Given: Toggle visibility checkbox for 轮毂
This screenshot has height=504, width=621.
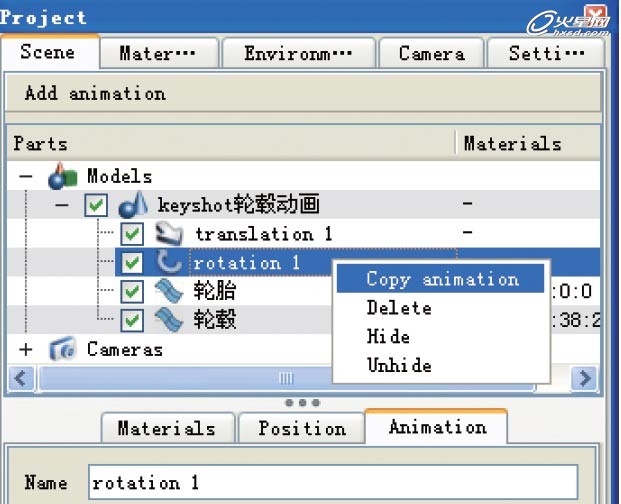Looking at the screenshot, I should pyautogui.click(x=132, y=320).
